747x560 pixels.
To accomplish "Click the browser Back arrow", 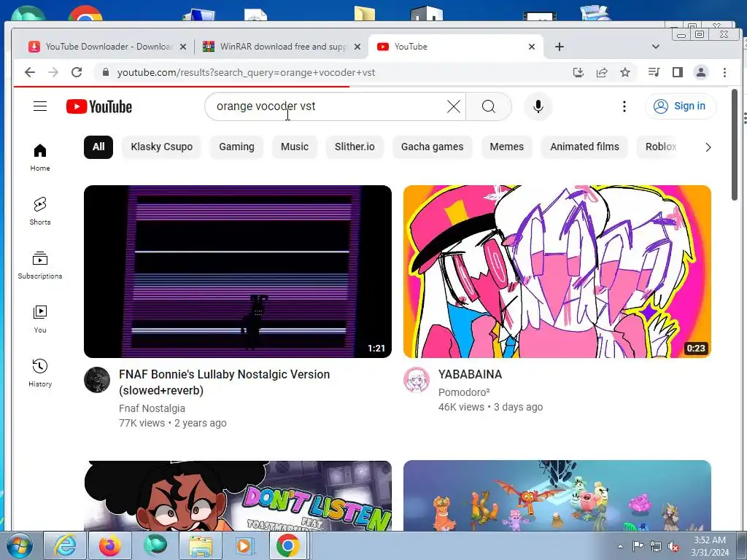I will click(29, 72).
